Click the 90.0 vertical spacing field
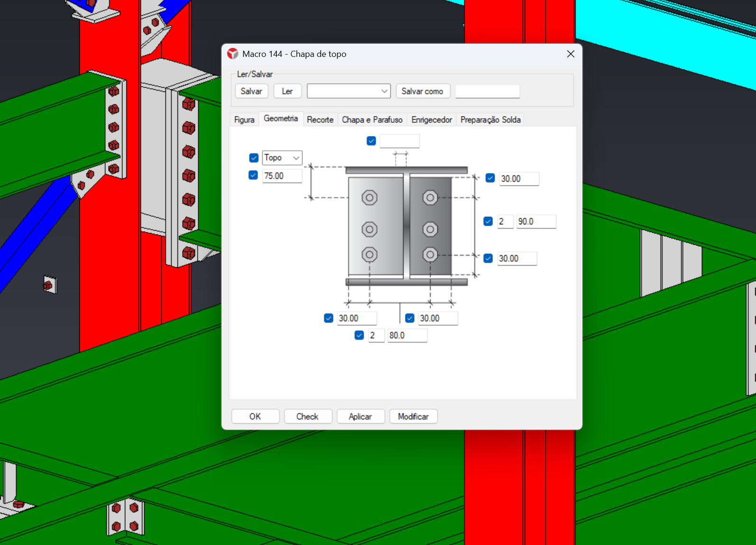 [536, 222]
